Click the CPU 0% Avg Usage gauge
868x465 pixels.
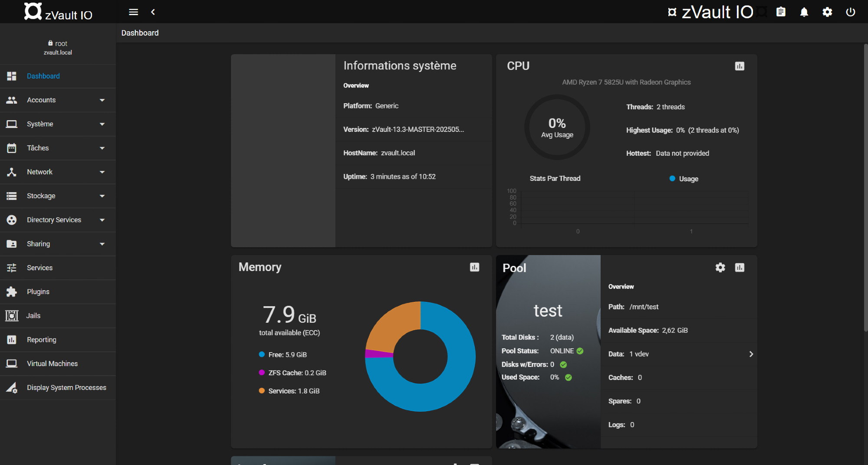(557, 128)
